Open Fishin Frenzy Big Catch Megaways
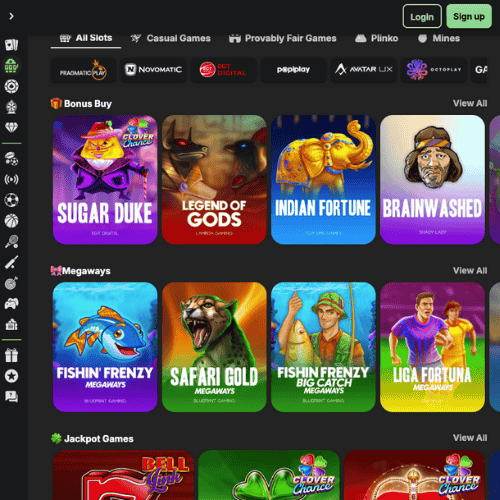This screenshot has width=500, height=500. coord(323,347)
